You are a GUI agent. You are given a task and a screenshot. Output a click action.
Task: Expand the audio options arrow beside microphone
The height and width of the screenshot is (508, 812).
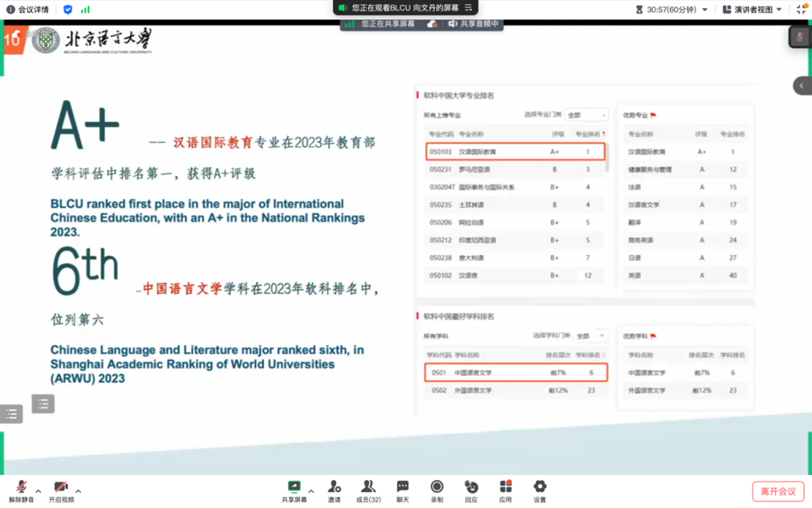(x=38, y=491)
